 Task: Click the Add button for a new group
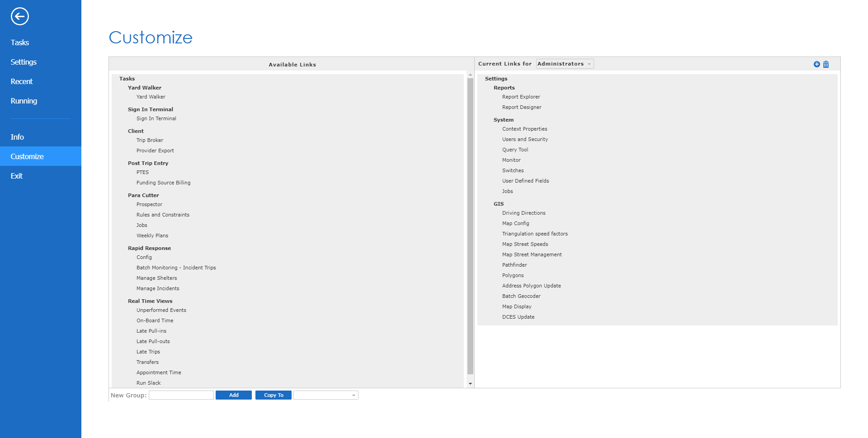(233, 395)
